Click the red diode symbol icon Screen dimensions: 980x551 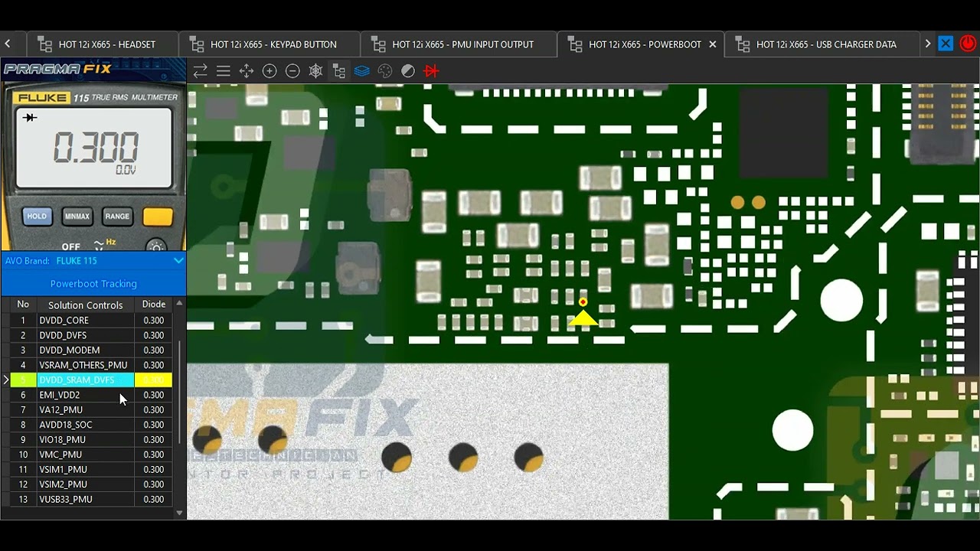tap(431, 71)
